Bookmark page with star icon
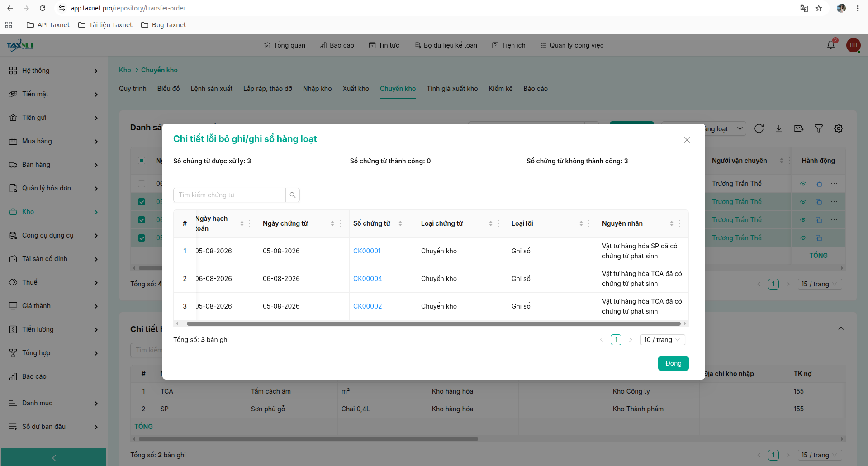This screenshot has height=466, width=868. 819,8
